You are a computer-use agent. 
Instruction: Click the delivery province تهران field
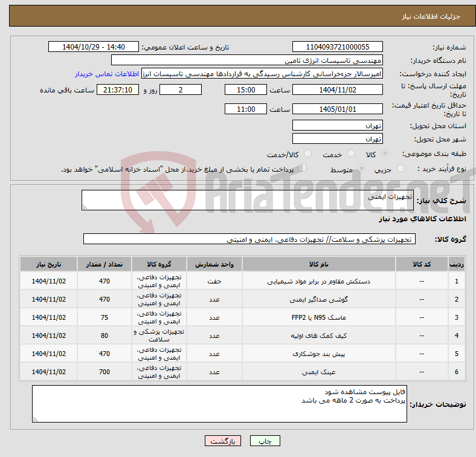[337, 125]
